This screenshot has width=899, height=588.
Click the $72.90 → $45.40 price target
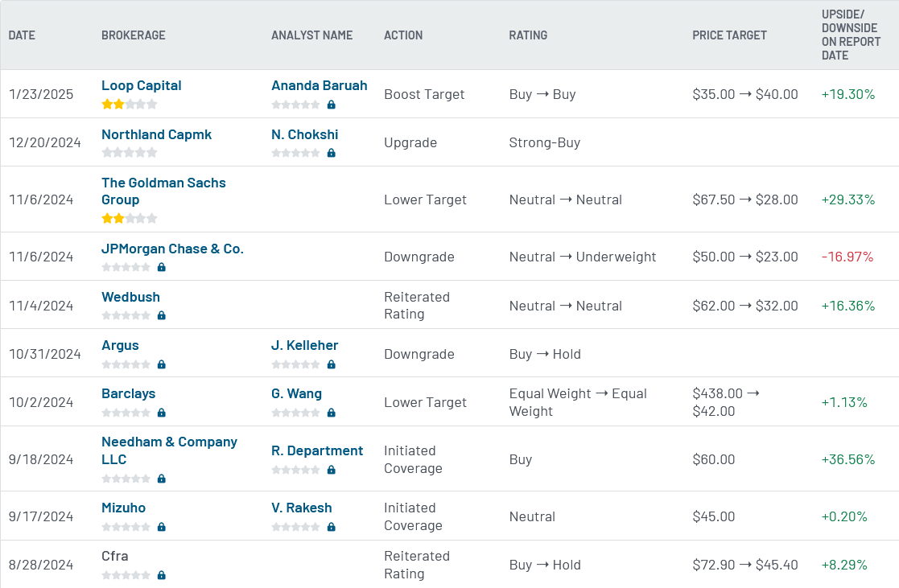click(x=745, y=565)
